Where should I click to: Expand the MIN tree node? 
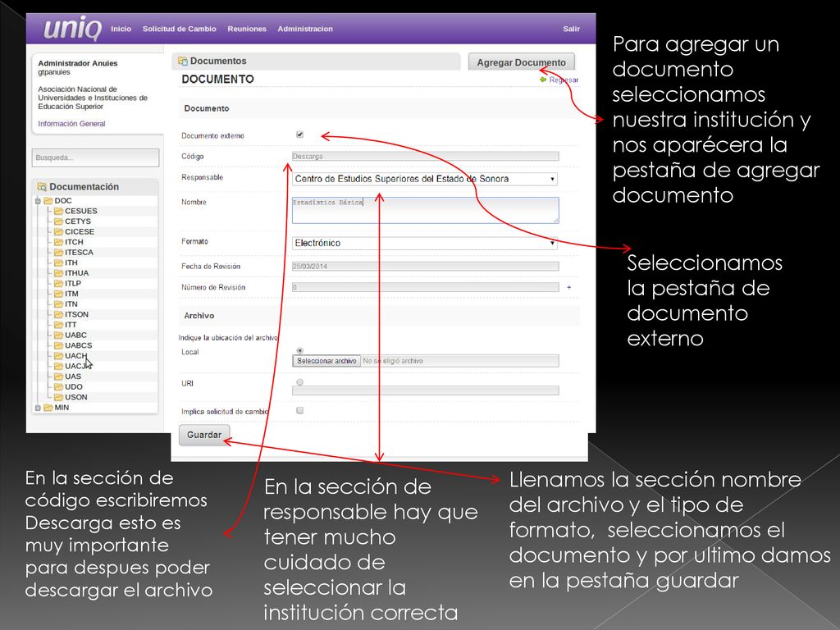[x=38, y=408]
